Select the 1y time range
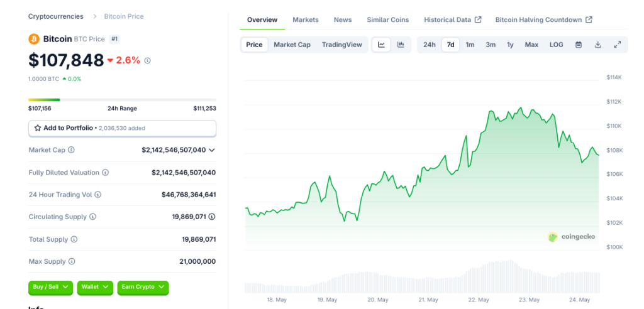This screenshot has height=309, width=644. point(510,45)
